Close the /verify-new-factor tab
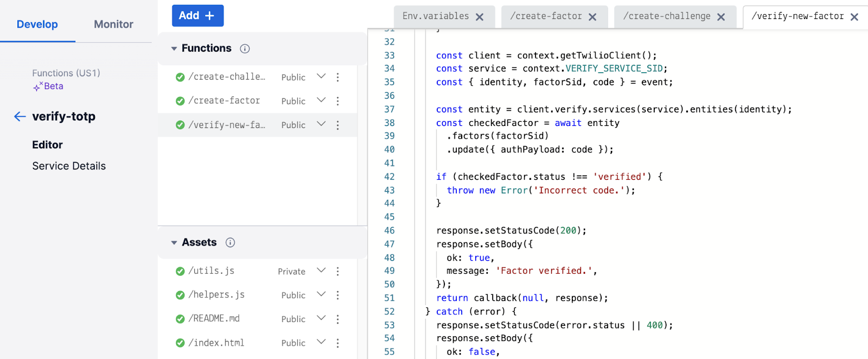The width and height of the screenshot is (868, 359). [854, 17]
